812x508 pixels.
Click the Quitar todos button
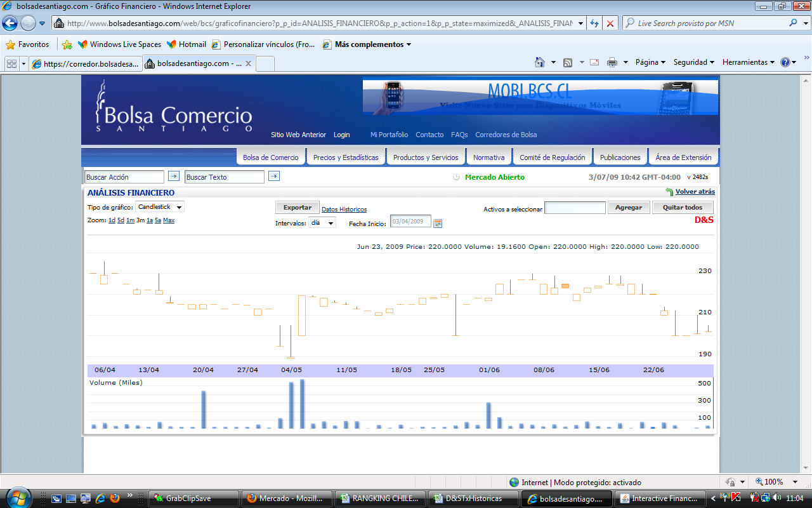pos(682,208)
